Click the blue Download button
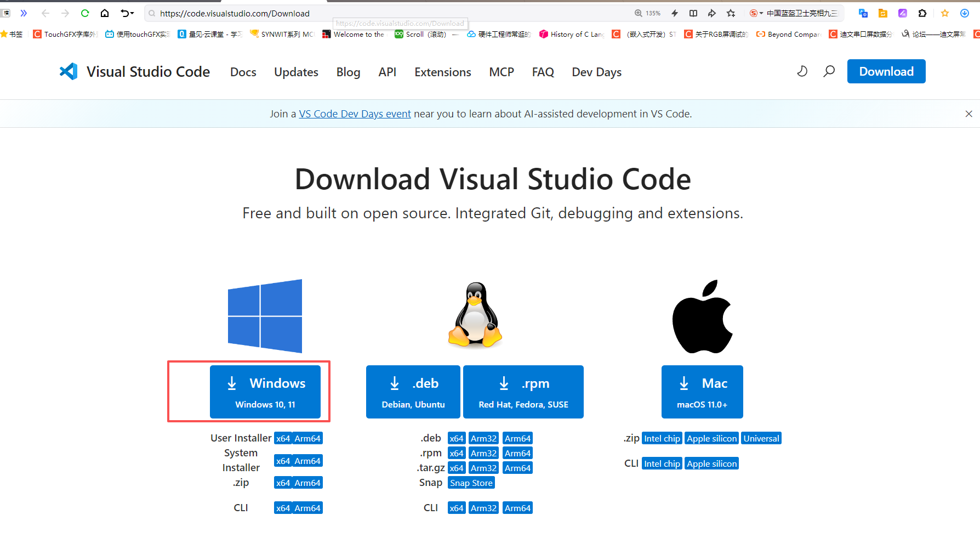The width and height of the screenshot is (980, 560). (x=886, y=71)
